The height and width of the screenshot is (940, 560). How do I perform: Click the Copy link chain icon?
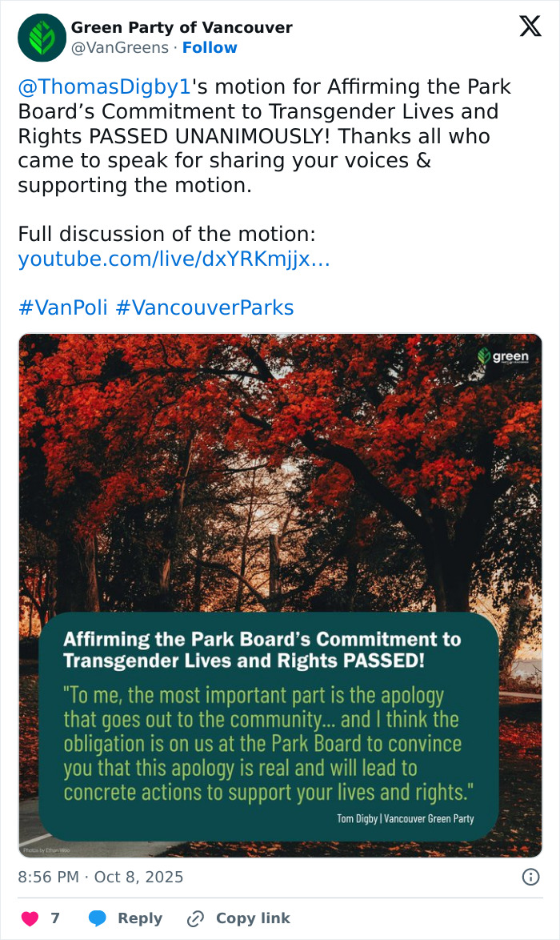point(194,918)
